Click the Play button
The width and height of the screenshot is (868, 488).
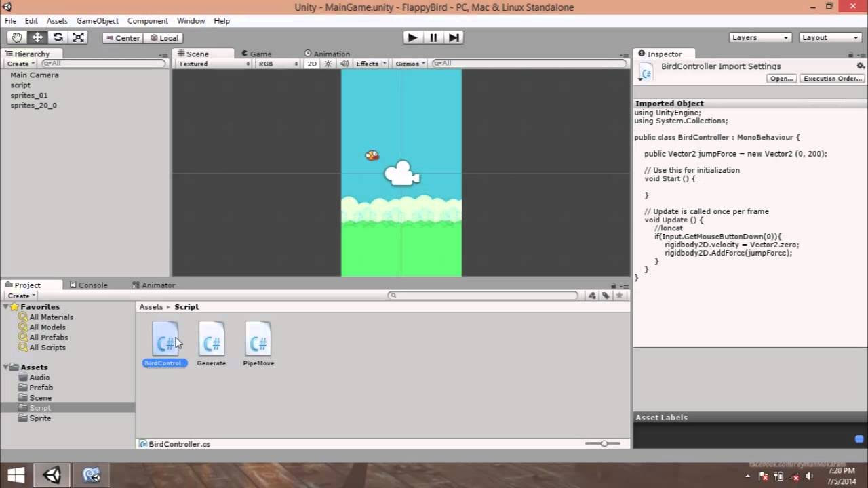tap(412, 38)
